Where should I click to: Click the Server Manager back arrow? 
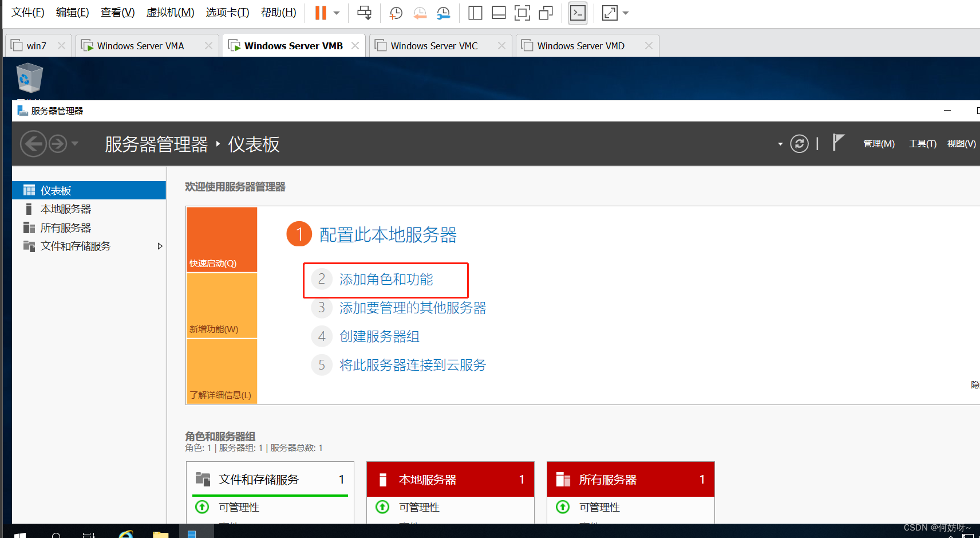pyautogui.click(x=33, y=143)
